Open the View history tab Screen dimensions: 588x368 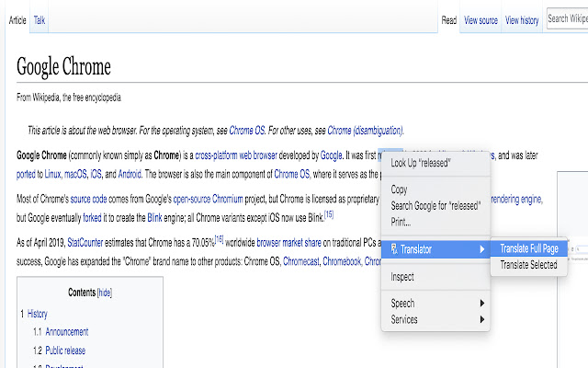tap(521, 20)
